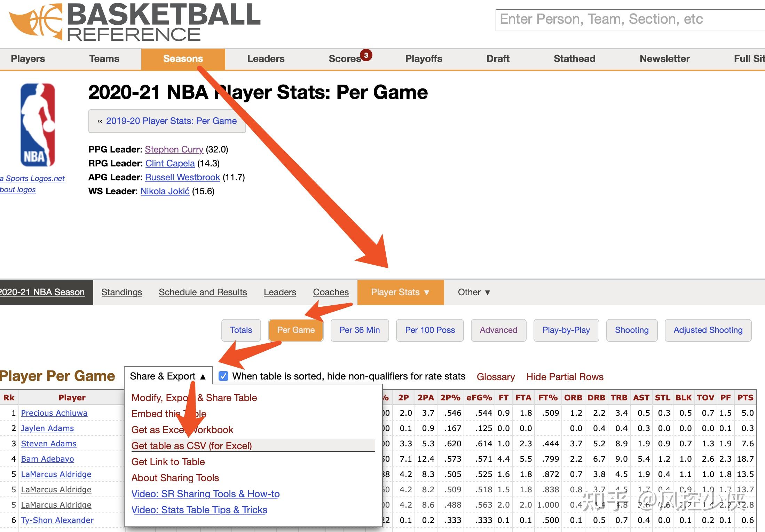Switch to Per 36 Min stats

[x=360, y=330]
